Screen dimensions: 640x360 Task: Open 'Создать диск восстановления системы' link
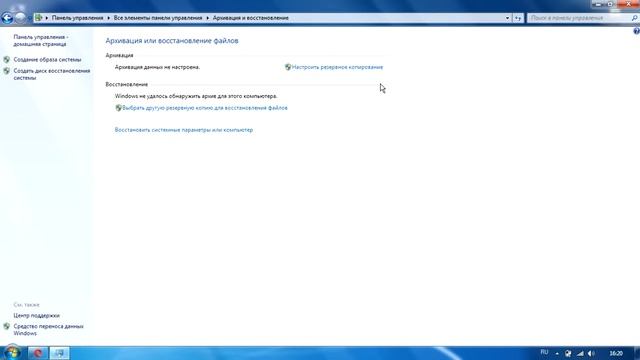(51, 74)
